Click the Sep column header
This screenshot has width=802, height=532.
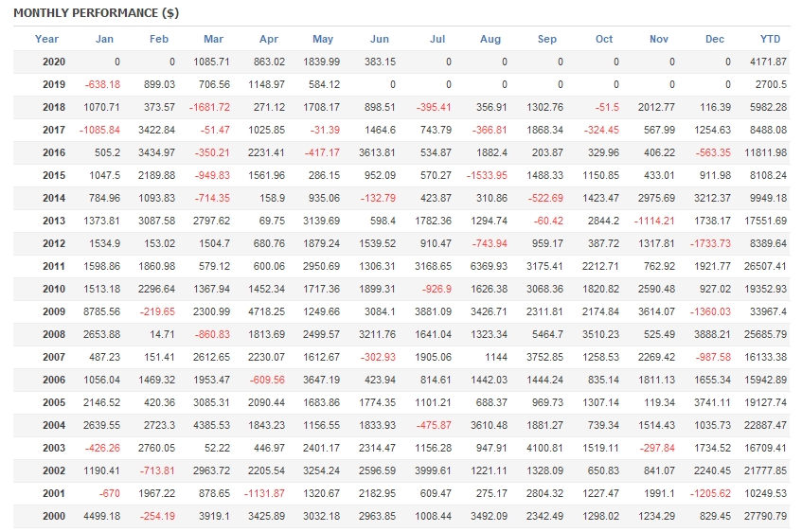click(547, 39)
